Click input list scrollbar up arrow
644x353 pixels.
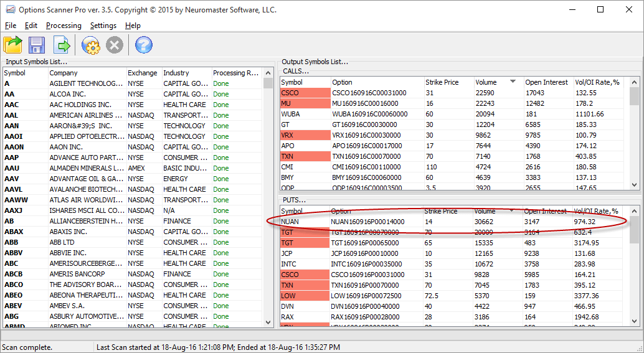coord(268,73)
